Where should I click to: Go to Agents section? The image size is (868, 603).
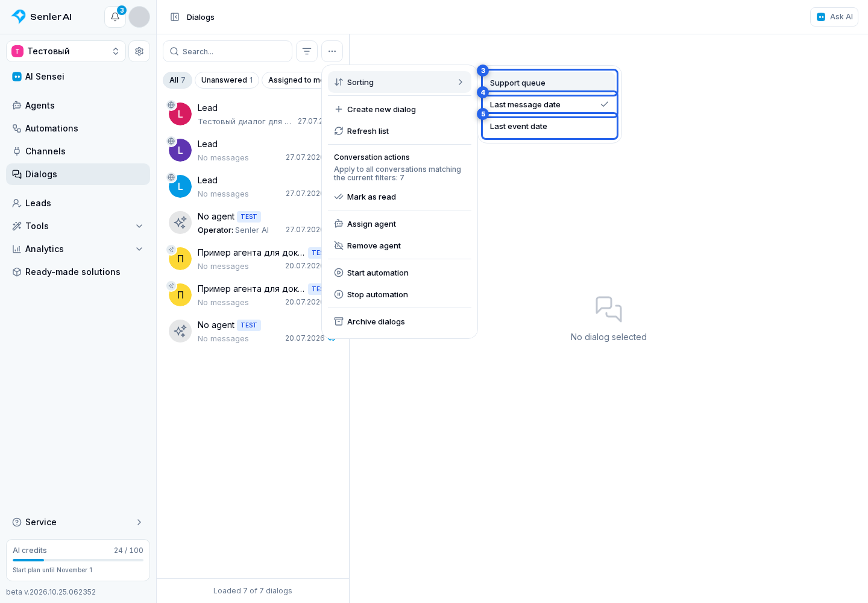pos(78,106)
